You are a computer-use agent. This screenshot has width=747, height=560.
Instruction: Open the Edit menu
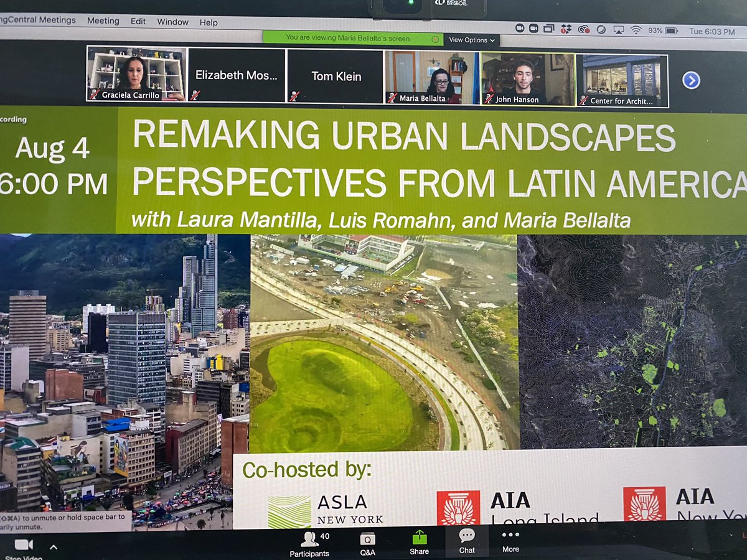[138, 21]
